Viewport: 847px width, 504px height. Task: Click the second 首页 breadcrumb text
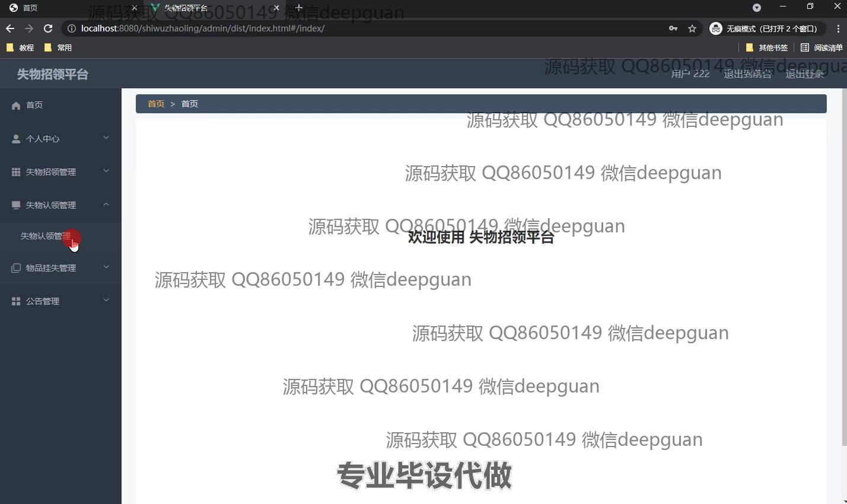(190, 104)
